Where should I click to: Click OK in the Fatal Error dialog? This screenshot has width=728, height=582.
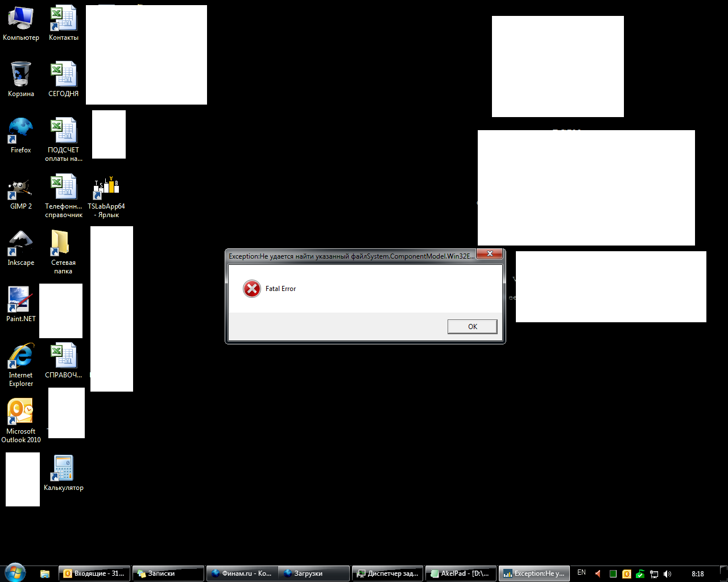[472, 326]
